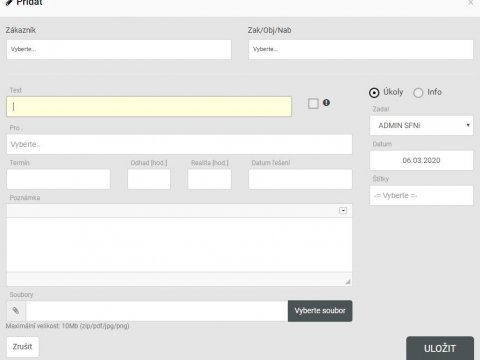Click the Odhad [hod.] field
The height and width of the screenshot is (360, 480).
[x=149, y=179]
